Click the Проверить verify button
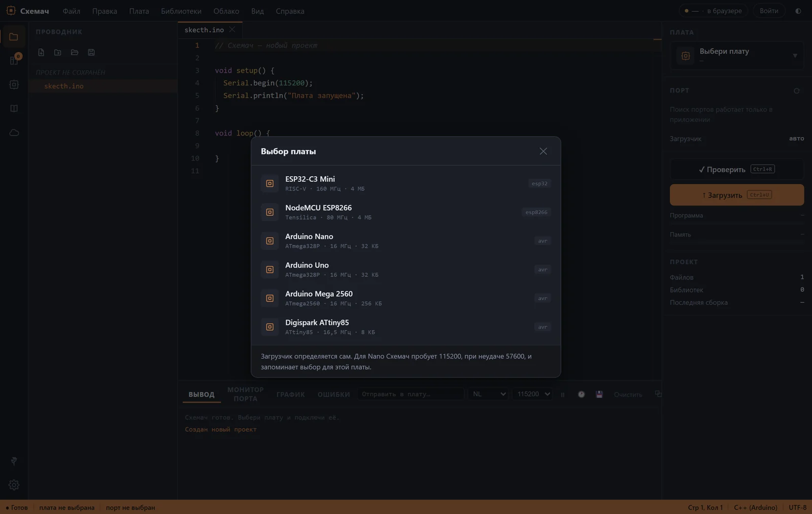The height and width of the screenshot is (514, 812). click(x=737, y=170)
